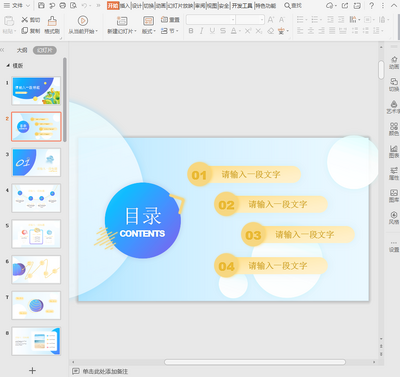This screenshot has height=377, width=400.
Task: Open the 从当前开始 dropdown arrow
Action: pos(97,31)
